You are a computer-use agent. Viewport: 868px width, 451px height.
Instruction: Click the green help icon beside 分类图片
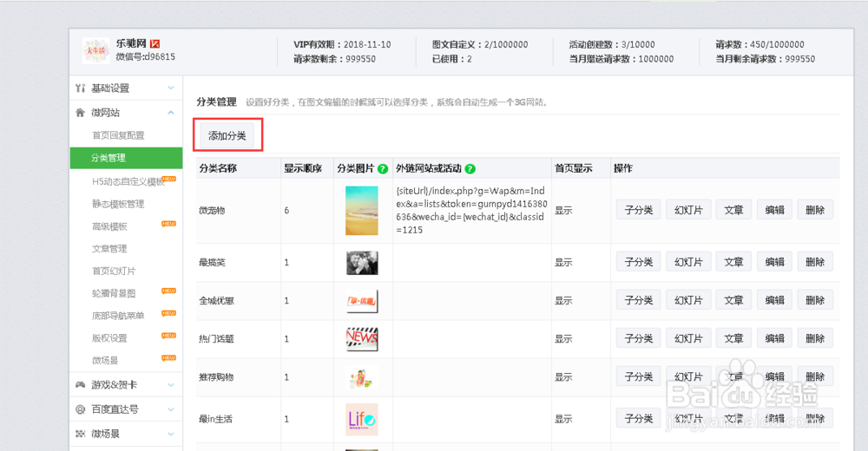(383, 169)
